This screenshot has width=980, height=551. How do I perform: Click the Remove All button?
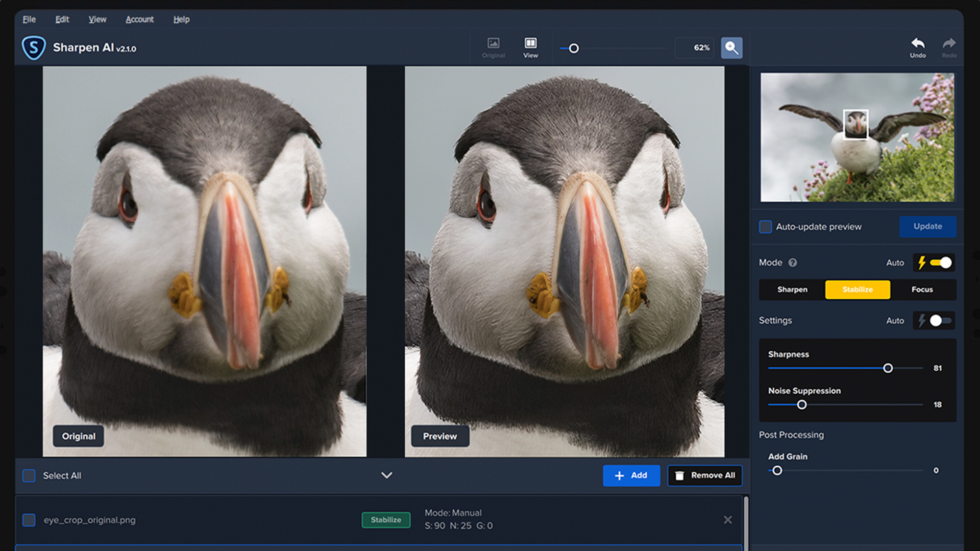coord(705,476)
